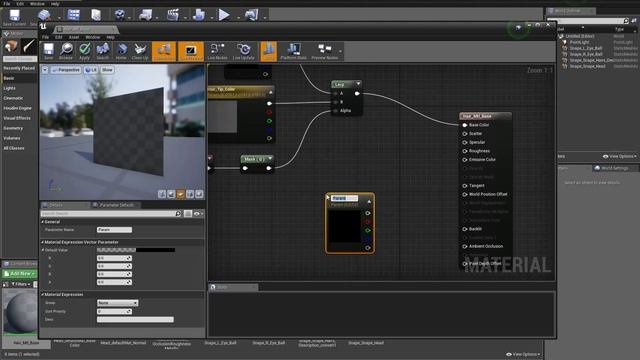Click the Add New button
640x360 pixels.
[20, 273]
